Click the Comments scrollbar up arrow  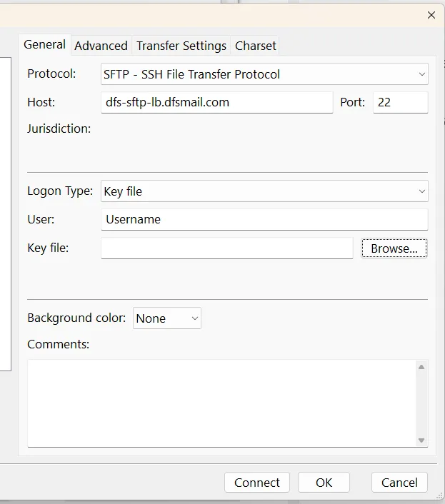(x=421, y=367)
